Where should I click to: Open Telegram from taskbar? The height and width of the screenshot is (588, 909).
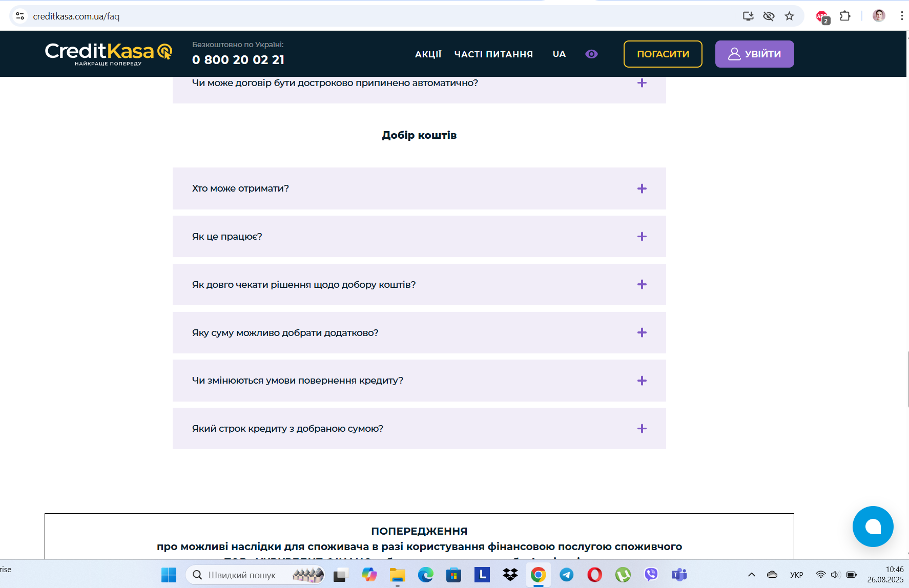pos(566,575)
